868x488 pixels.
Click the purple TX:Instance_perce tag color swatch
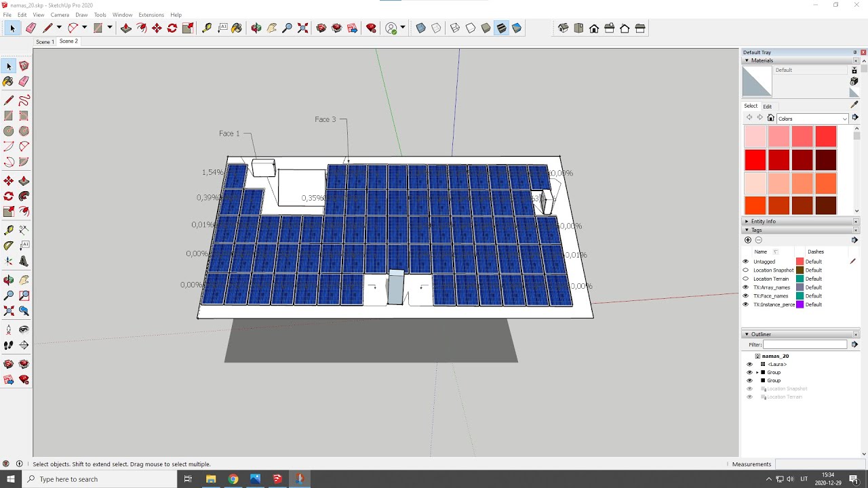pyautogui.click(x=800, y=304)
